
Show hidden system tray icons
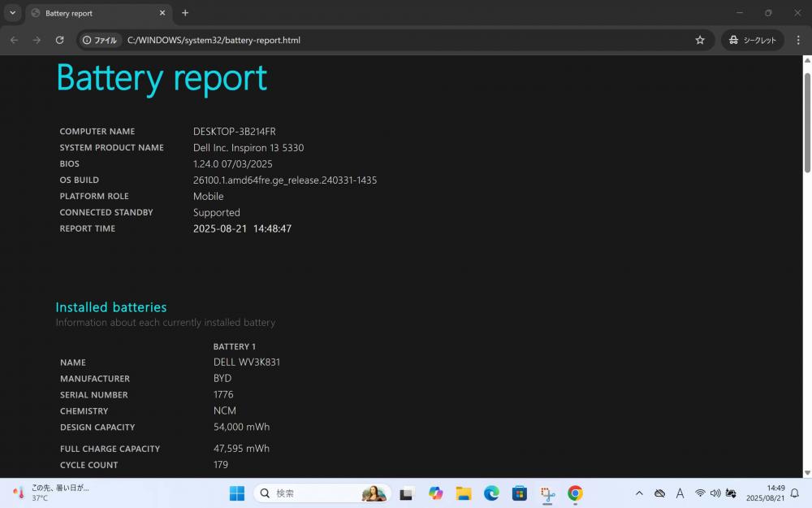click(x=639, y=493)
